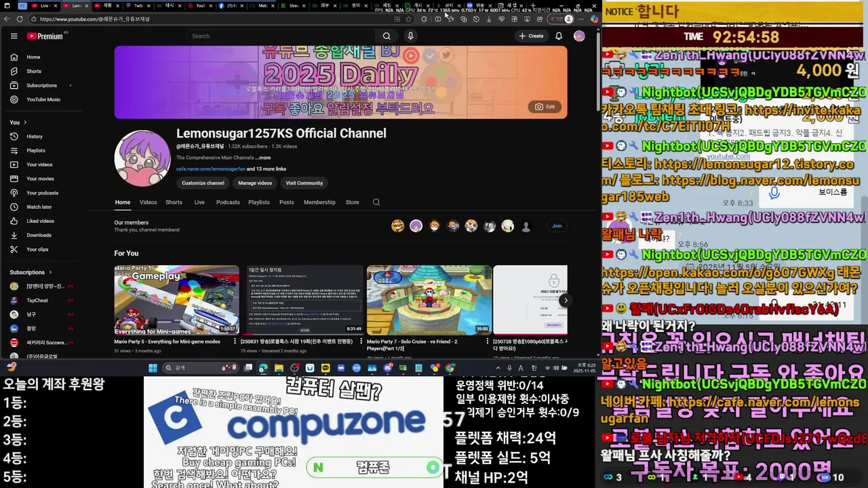Image resolution: width=868 pixels, height=488 pixels.
Task: Open the YouTube hamburger guide menu
Action: coord(14,36)
